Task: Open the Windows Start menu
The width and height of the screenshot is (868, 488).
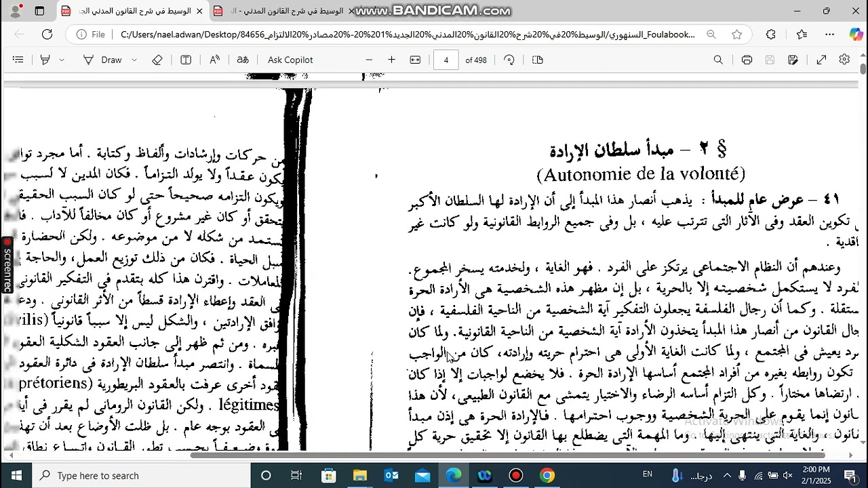Action: click(x=16, y=475)
